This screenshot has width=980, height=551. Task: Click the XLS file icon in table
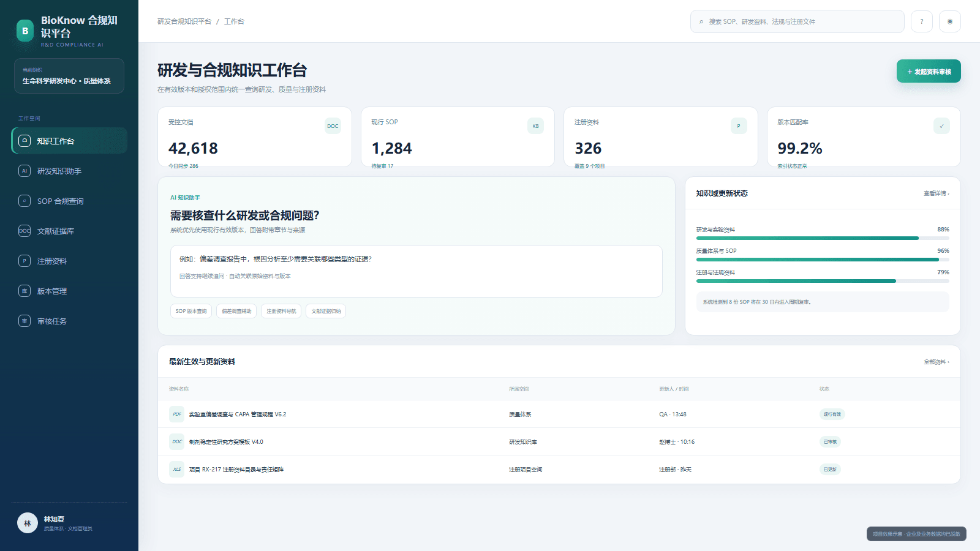(x=177, y=469)
